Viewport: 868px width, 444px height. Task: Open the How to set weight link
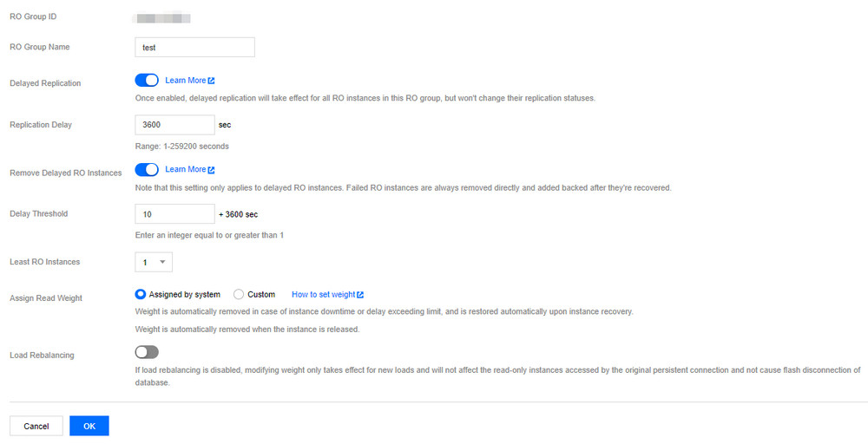coord(323,295)
